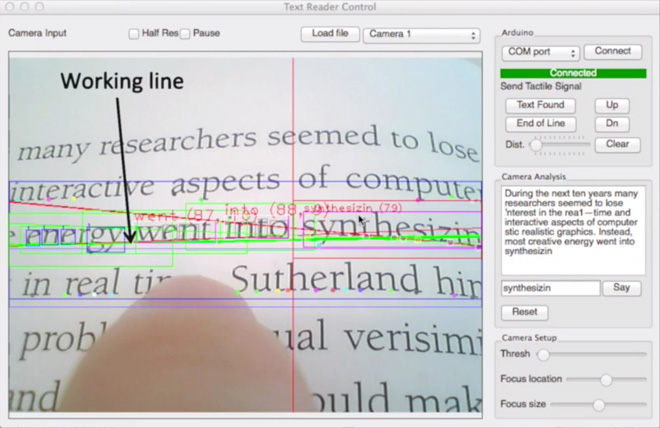660x428 pixels.
Task: Send the Text Found tactile signal
Action: (x=540, y=105)
